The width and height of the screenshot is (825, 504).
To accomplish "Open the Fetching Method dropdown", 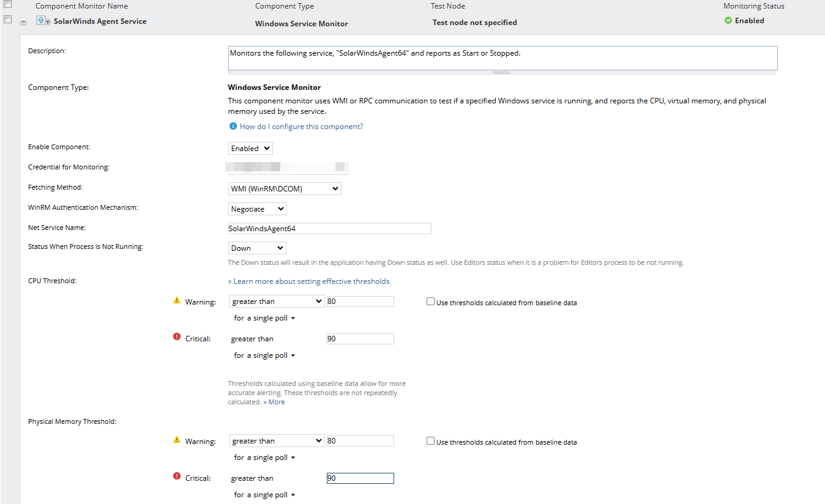I will click(x=285, y=189).
